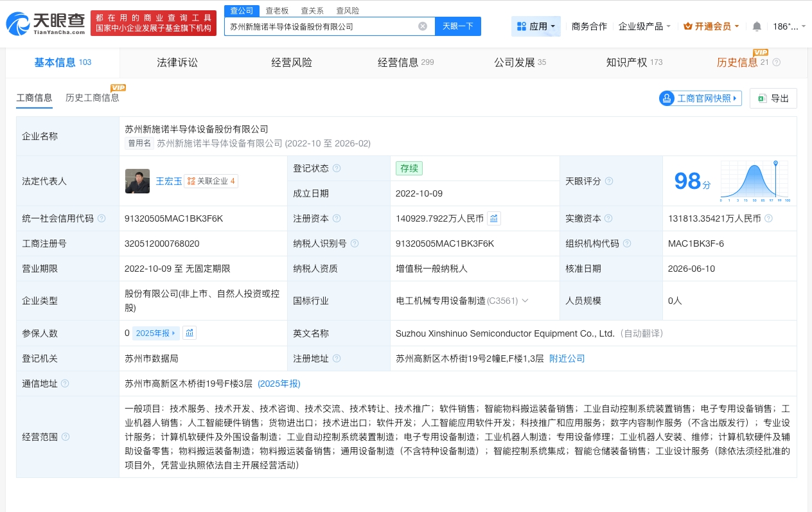Open the (2025年报) address source link
The image size is (812, 512).
click(279, 384)
